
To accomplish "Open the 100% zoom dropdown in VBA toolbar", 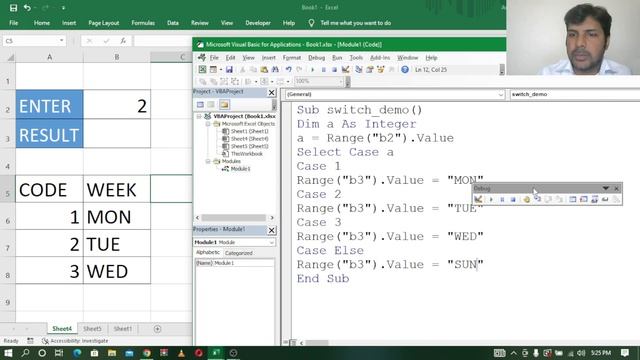I will tap(341, 81).
